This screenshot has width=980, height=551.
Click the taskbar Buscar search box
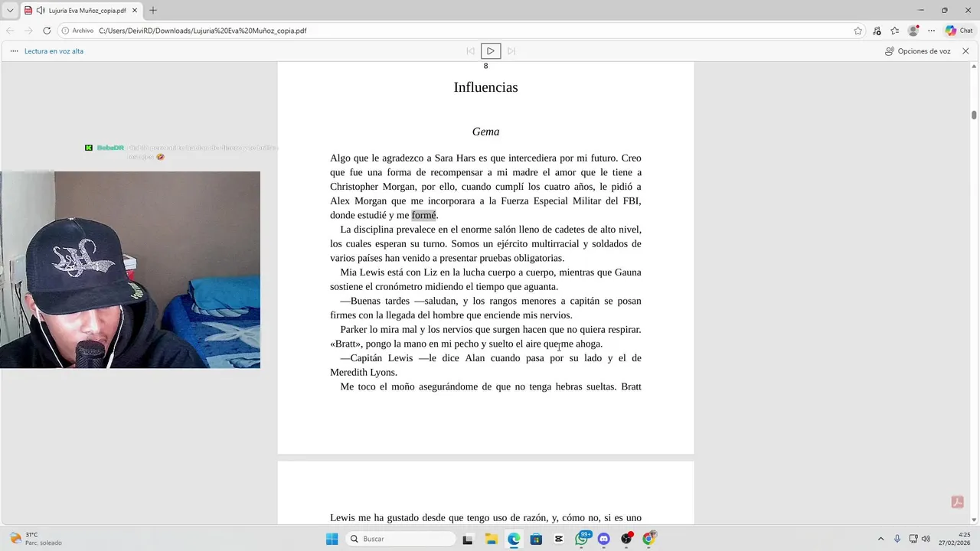401,539
